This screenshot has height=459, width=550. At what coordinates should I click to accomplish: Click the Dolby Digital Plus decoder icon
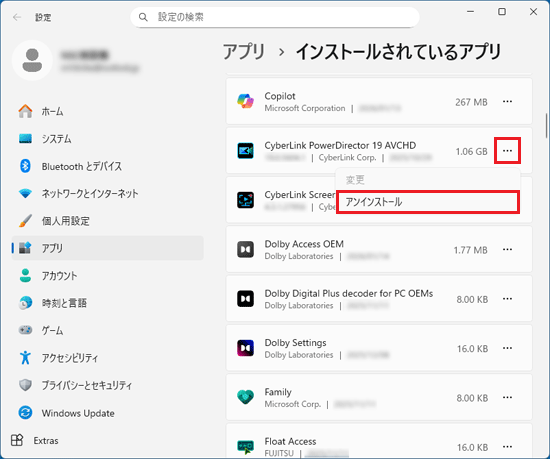point(245,299)
